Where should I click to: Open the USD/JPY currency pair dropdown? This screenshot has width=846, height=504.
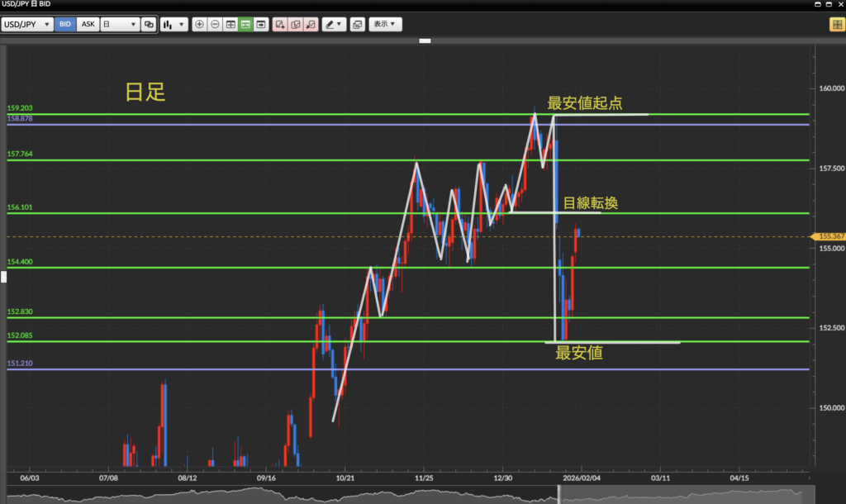[27, 25]
